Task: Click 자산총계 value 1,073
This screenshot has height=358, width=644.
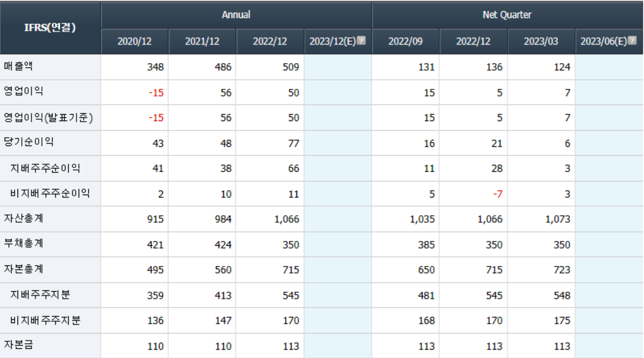Action: (x=558, y=219)
